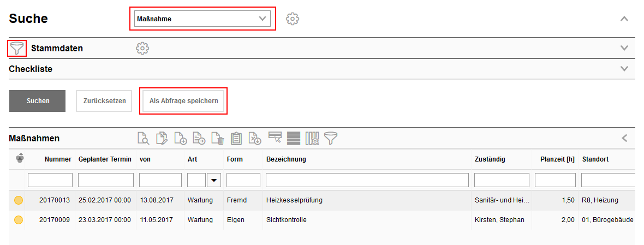This screenshot has width=644, height=245.
Task: Toggle the filter funnel left of Stammdaten
Action: tap(17, 49)
